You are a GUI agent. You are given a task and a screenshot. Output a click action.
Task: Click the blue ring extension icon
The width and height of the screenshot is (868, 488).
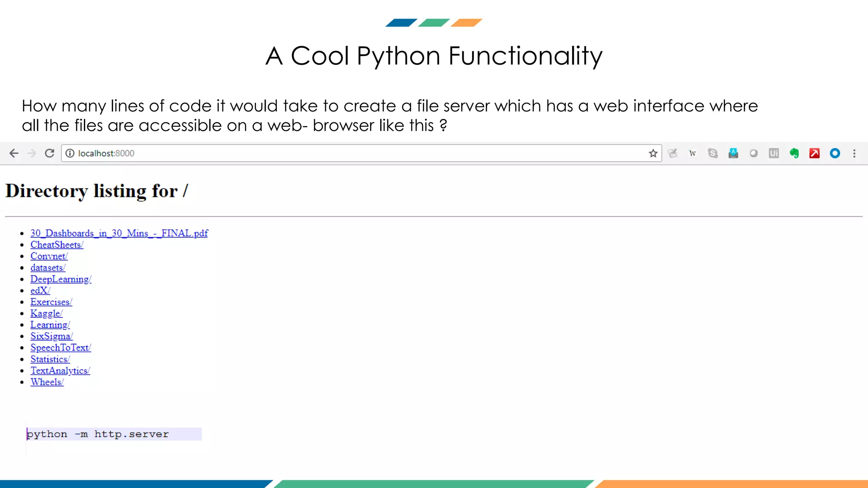pyautogui.click(x=835, y=153)
